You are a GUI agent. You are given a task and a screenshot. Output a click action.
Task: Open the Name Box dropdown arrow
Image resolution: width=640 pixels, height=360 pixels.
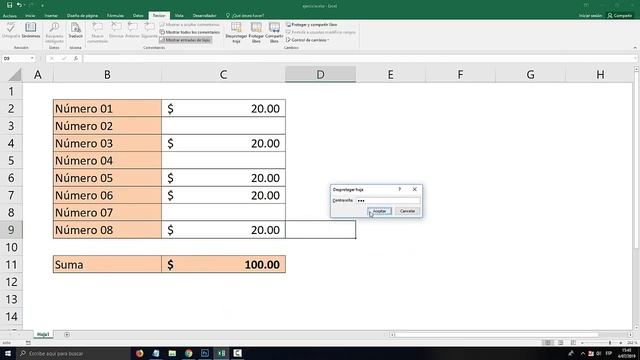32,58
